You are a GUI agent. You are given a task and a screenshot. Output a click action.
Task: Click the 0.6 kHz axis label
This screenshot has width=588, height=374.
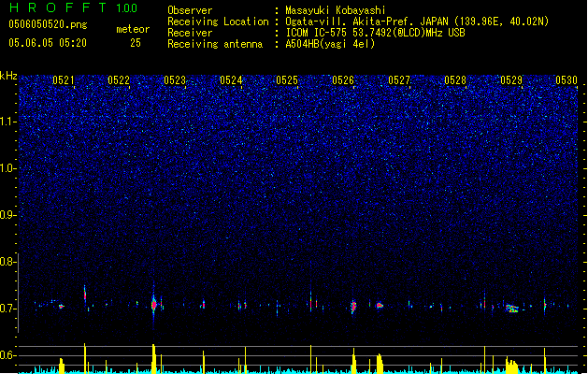tap(7, 355)
